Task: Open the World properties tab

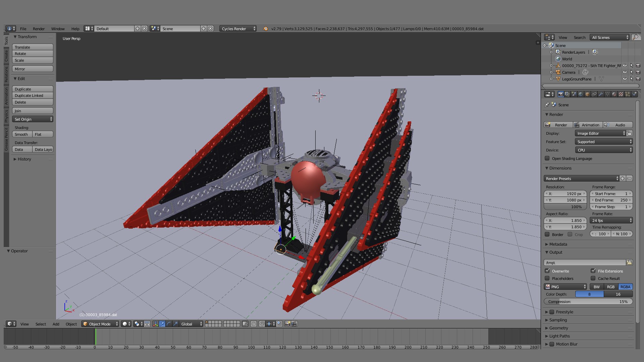Action: tap(581, 94)
